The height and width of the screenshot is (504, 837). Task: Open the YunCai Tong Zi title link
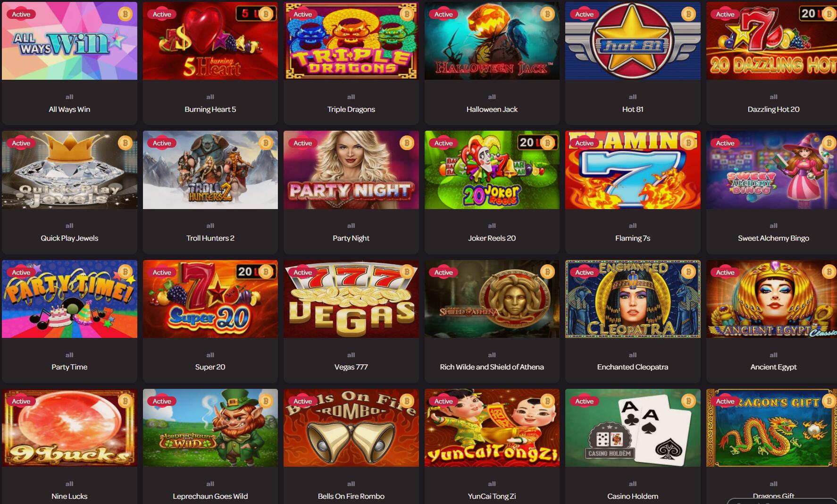[x=492, y=496]
